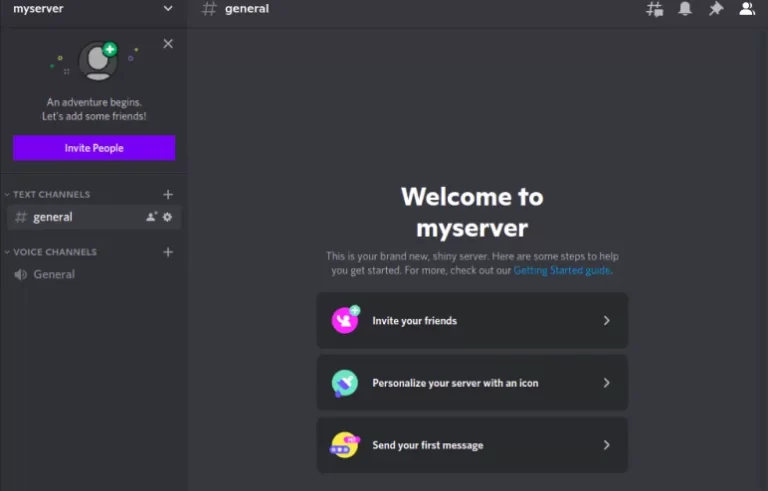The height and width of the screenshot is (491, 768).
Task: Dismiss the invite friends banner
Action: click(168, 44)
